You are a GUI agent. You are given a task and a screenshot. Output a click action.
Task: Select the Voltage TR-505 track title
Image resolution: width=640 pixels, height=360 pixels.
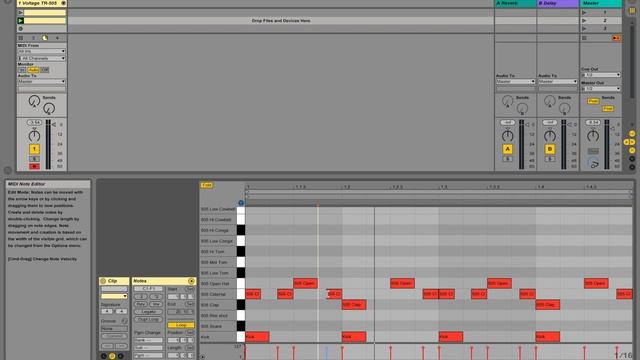coord(41,3)
